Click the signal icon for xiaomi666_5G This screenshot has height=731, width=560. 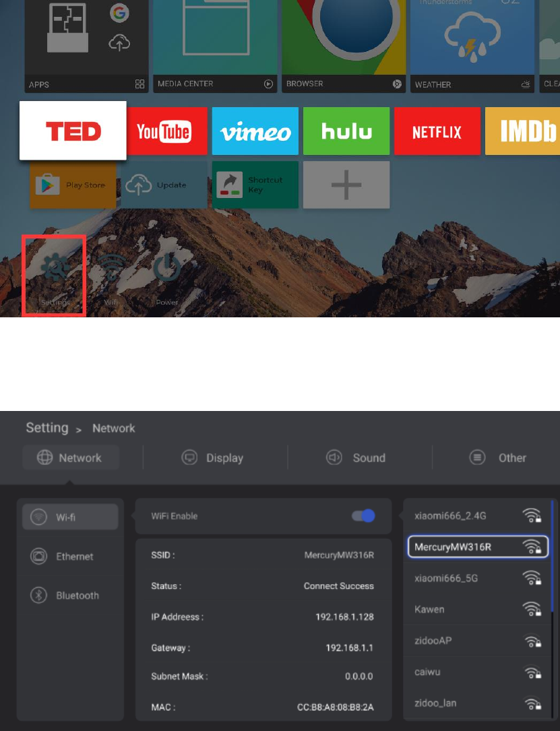point(532,578)
